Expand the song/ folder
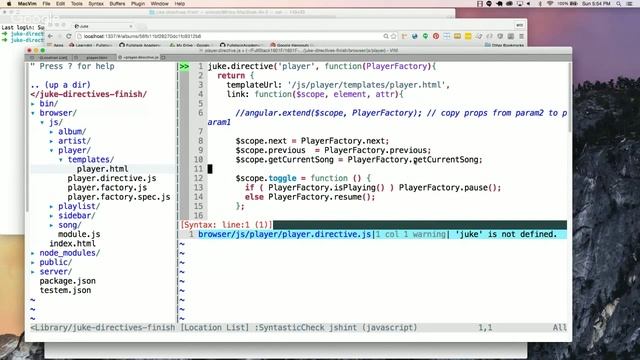The height and width of the screenshot is (360, 640). pos(51,225)
